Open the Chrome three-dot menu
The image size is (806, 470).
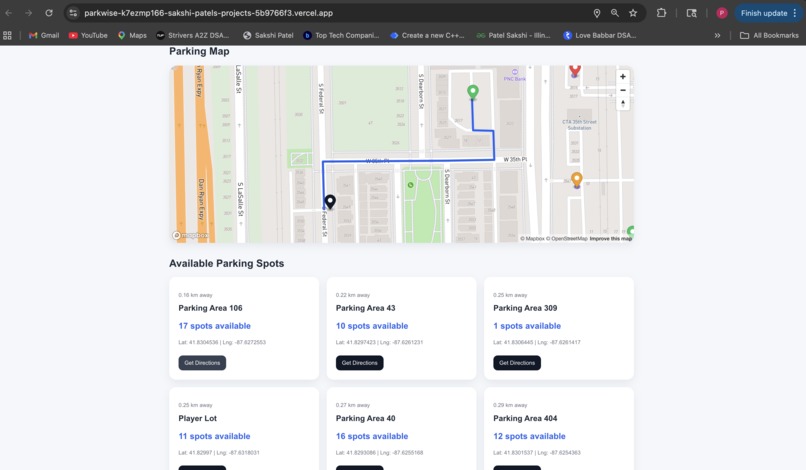[x=795, y=13]
